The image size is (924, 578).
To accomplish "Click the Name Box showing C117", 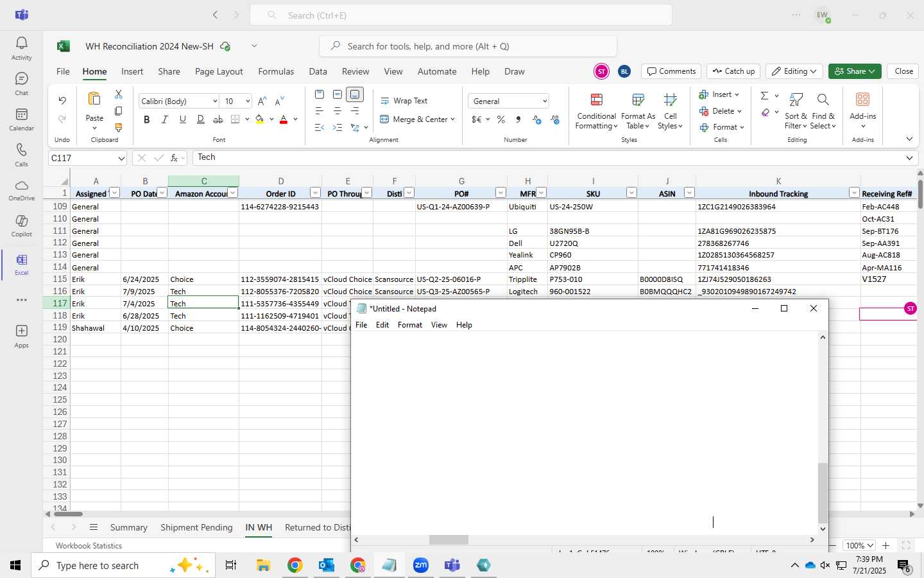I will [88, 158].
